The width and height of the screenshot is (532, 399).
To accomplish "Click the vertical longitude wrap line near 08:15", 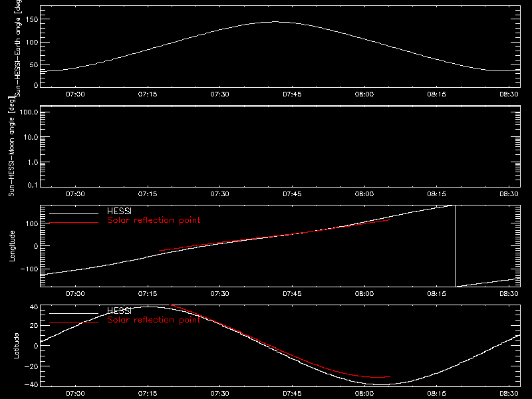I will click(455, 246).
